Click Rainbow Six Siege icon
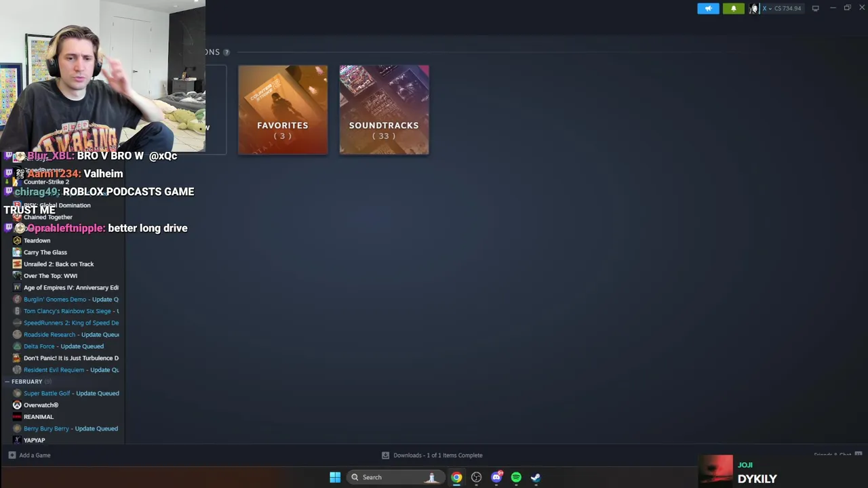The image size is (868, 488). click(17, 311)
